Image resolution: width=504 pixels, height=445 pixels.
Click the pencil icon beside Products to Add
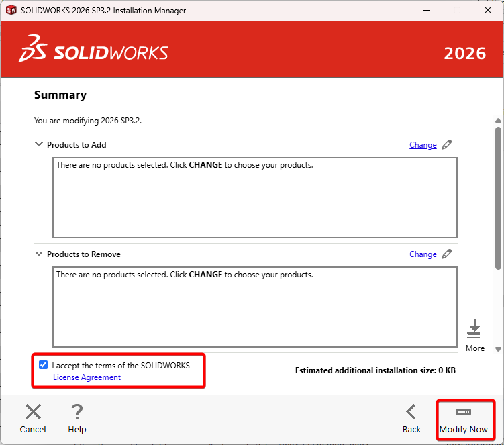coord(447,145)
